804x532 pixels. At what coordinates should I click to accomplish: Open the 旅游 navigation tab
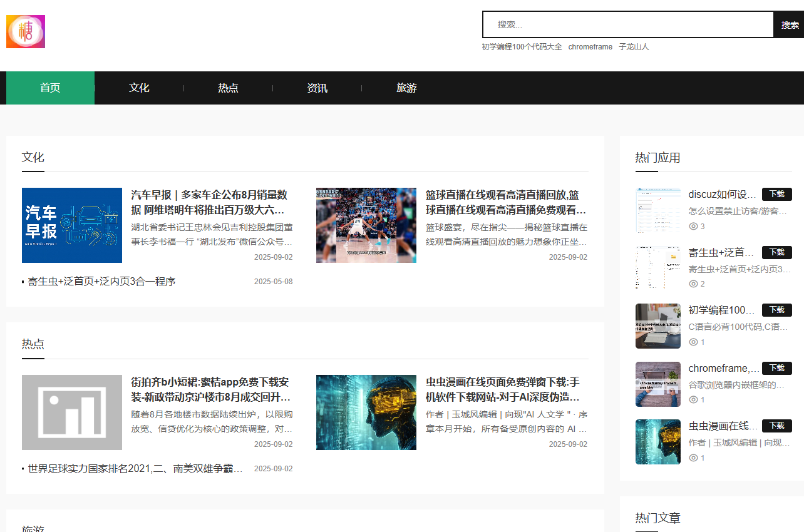coord(406,88)
